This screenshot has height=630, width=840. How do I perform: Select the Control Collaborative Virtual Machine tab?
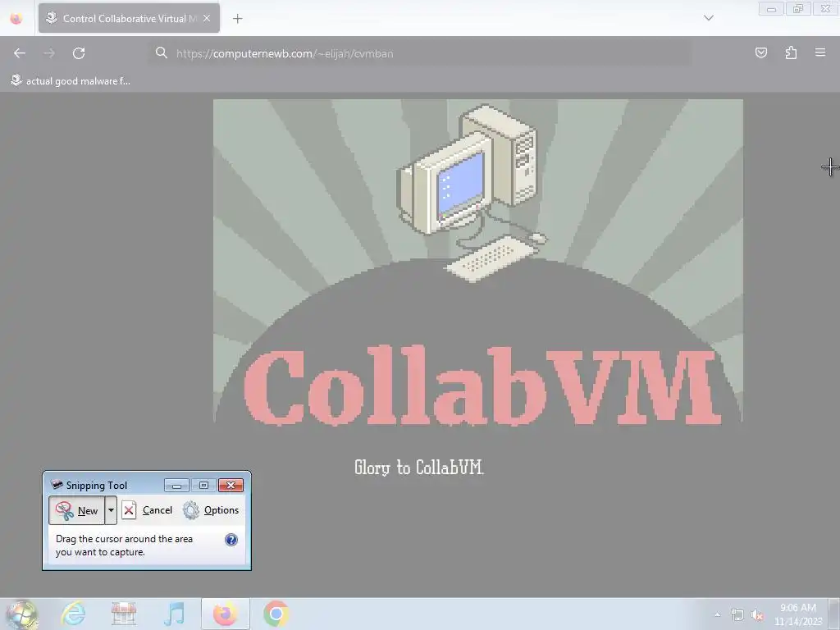tap(129, 18)
